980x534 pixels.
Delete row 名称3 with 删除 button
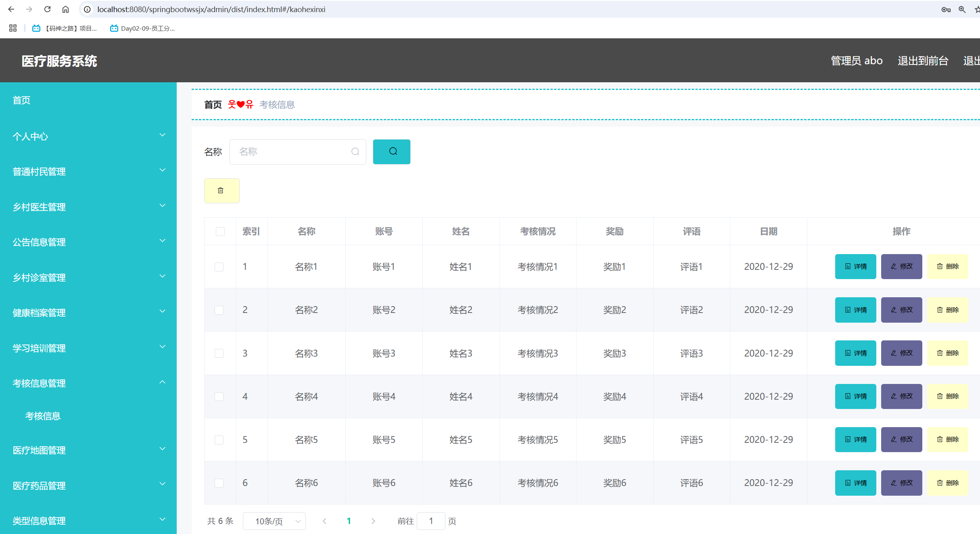tap(947, 353)
